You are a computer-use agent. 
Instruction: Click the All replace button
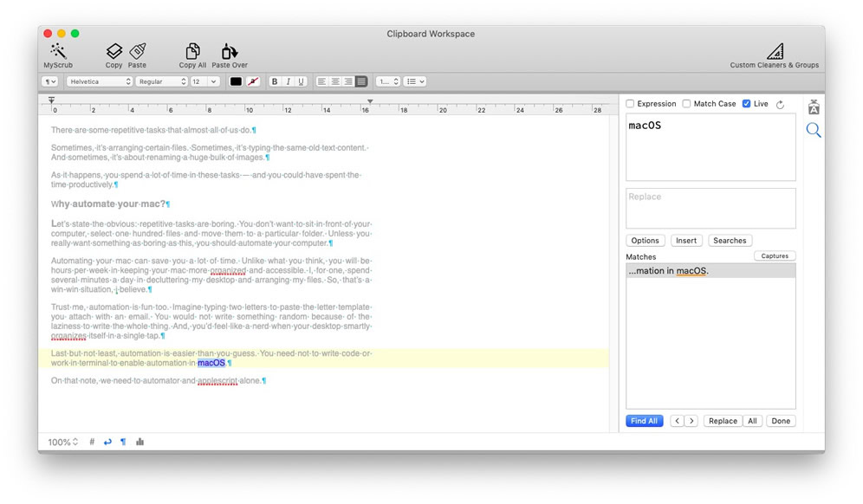coord(752,421)
